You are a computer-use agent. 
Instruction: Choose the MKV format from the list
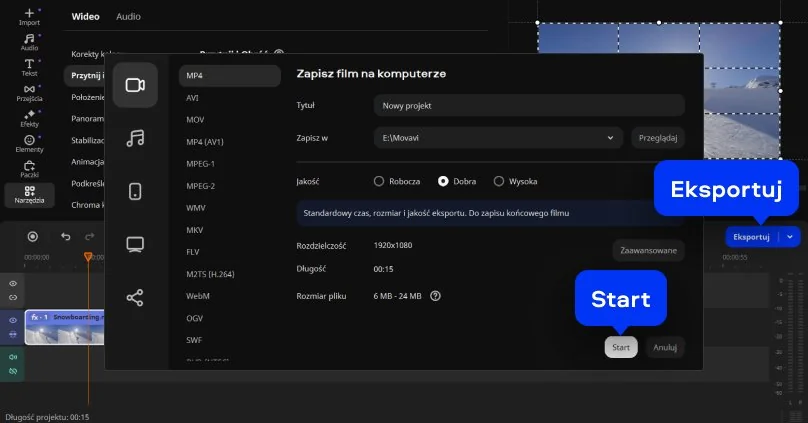pos(194,230)
